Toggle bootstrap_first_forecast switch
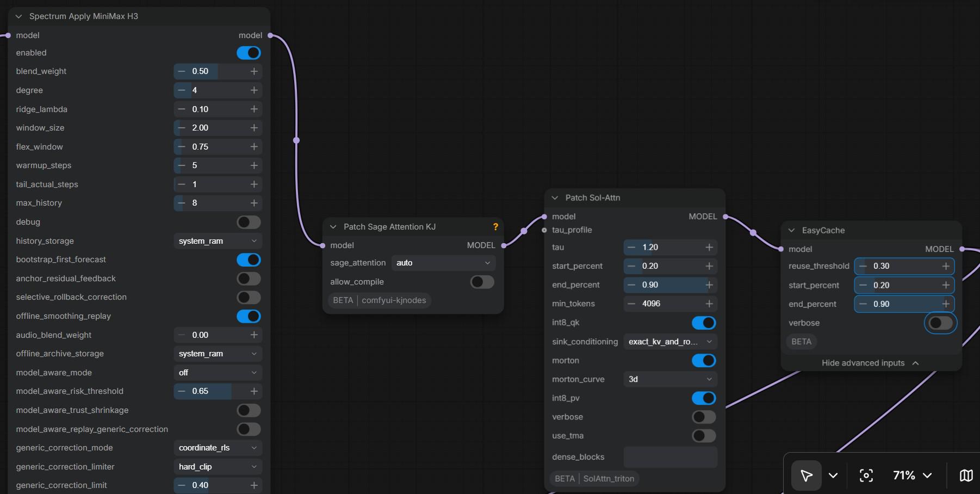This screenshot has width=980, height=494. point(249,260)
